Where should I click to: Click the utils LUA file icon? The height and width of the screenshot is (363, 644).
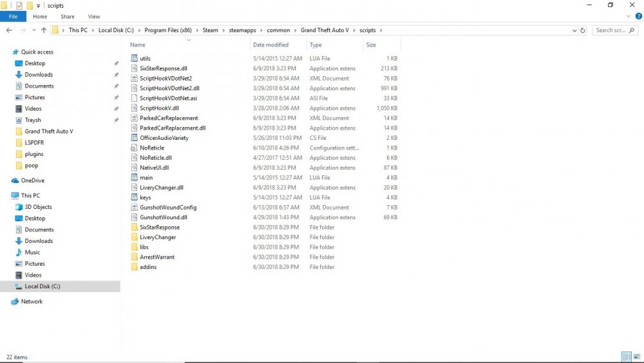[134, 59]
